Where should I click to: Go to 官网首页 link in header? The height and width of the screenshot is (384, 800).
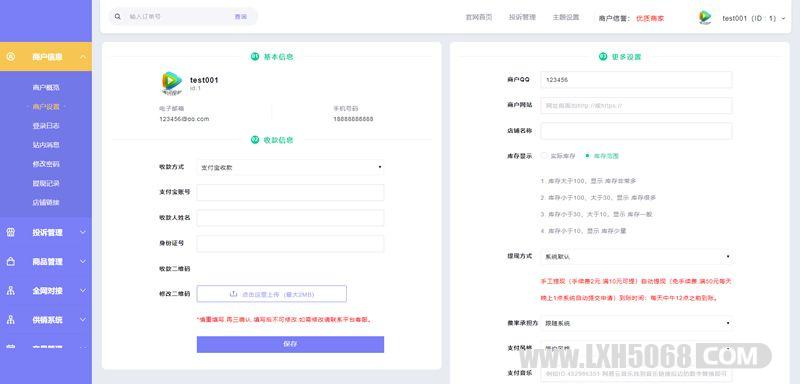tap(479, 17)
